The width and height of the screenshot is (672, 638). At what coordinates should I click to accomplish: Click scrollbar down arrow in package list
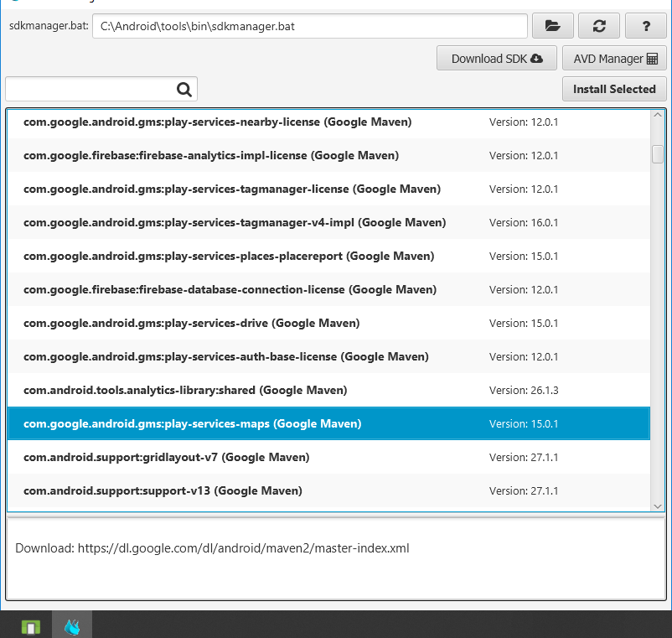[x=658, y=506]
